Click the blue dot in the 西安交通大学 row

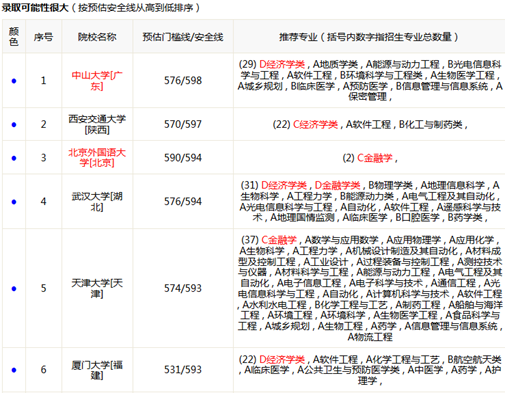pos(14,125)
